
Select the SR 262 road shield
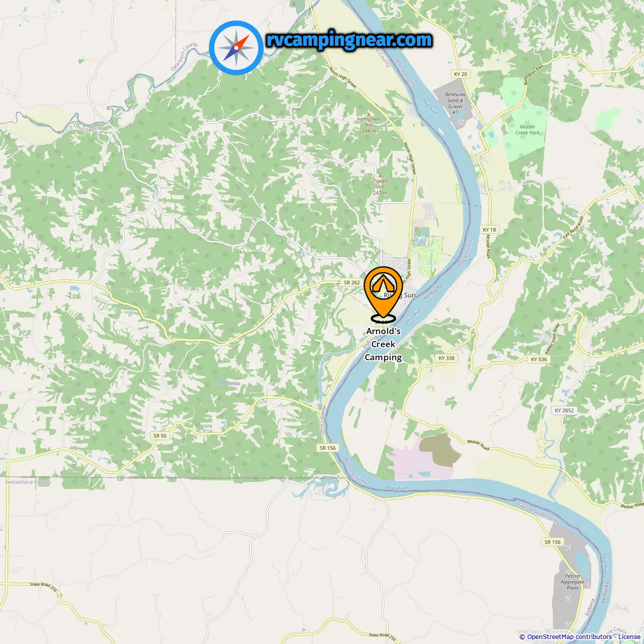352,283
